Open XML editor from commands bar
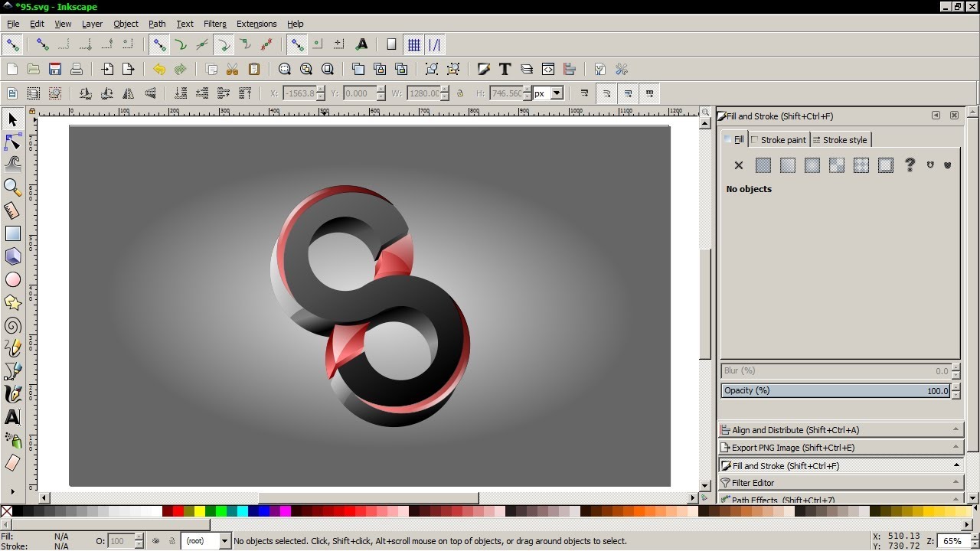The width and height of the screenshot is (980, 551). coord(548,69)
